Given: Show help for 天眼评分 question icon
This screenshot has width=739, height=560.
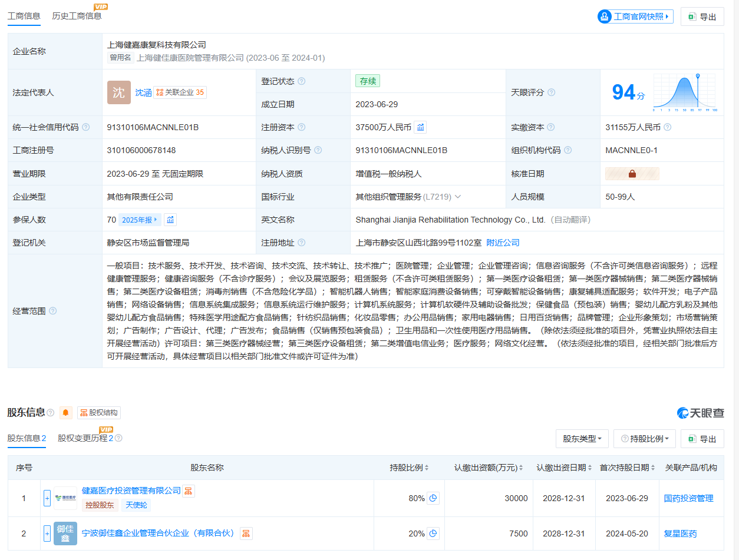Looking at the screenshot, I should 551,92.
